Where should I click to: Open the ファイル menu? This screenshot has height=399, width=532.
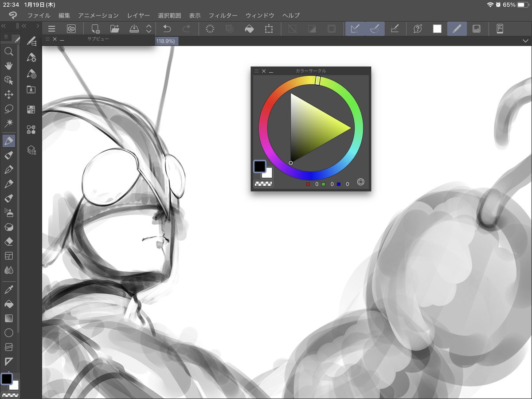(39, 16)
